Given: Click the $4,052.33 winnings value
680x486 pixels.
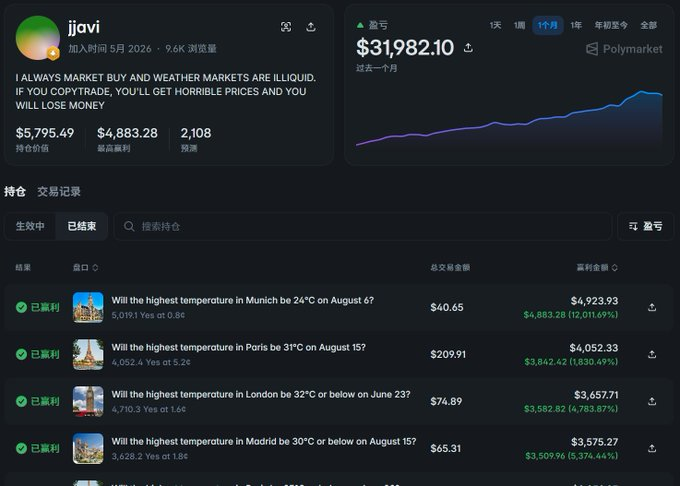Looking at the screenshot, I should (594, 348).
